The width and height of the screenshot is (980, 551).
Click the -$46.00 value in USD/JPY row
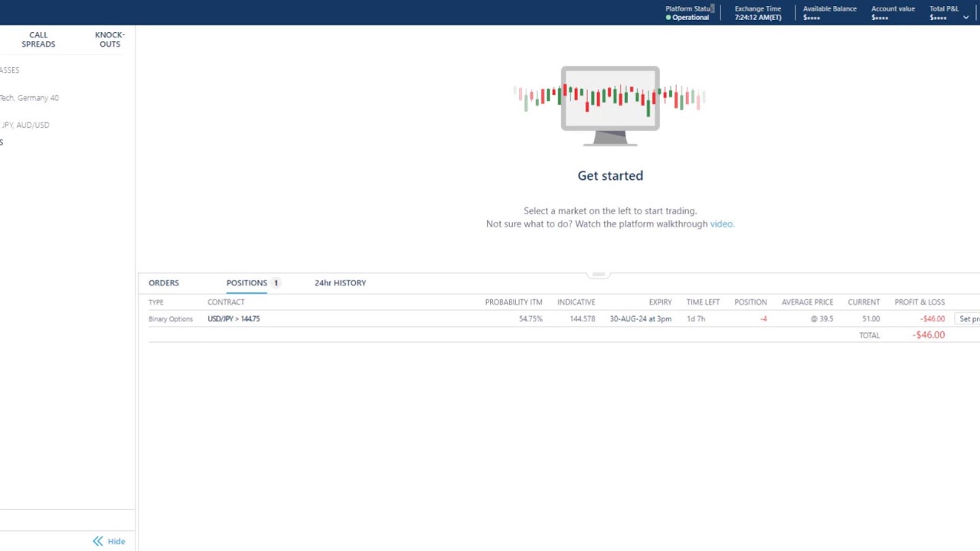click(x=933, y=319)
